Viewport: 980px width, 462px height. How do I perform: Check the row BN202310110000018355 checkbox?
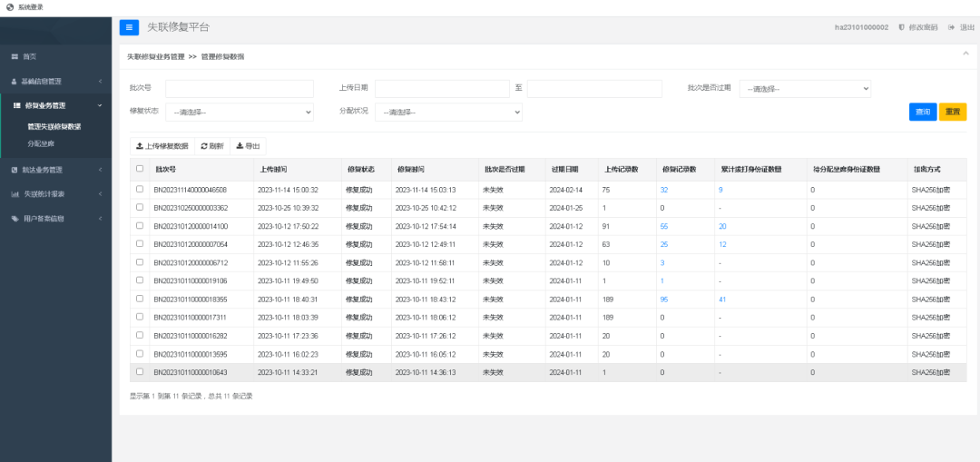click(x=140, y=299)
